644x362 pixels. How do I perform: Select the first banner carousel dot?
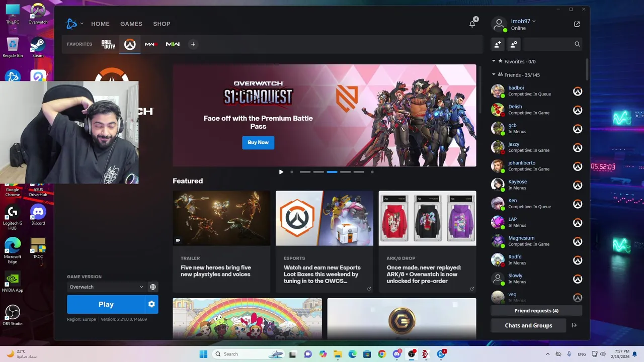(292, 172)
